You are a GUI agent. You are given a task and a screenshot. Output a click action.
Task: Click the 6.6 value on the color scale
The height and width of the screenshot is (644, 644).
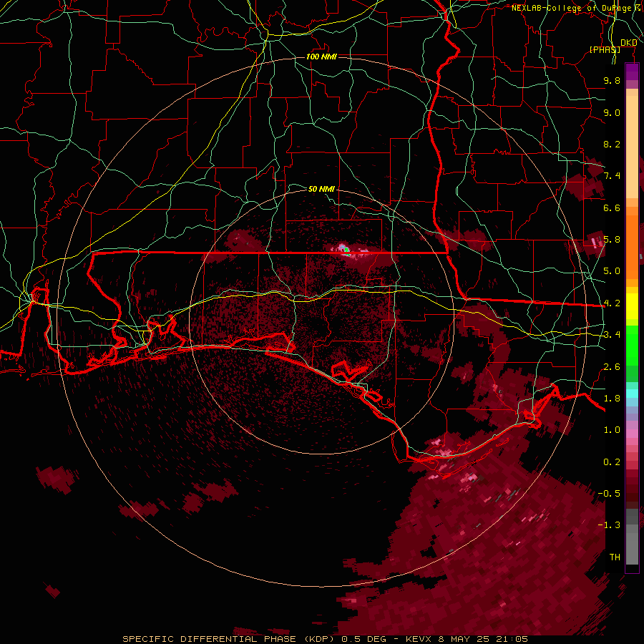click(x=612, y=208)
